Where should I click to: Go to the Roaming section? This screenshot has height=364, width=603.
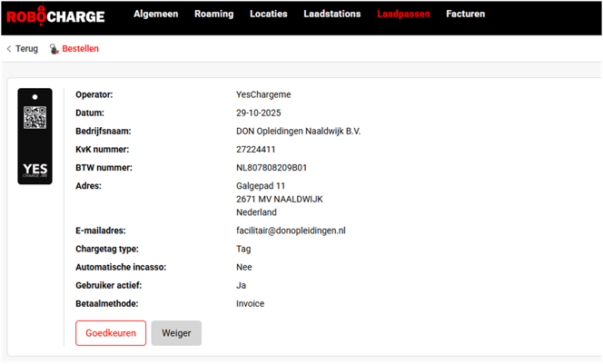213,15
